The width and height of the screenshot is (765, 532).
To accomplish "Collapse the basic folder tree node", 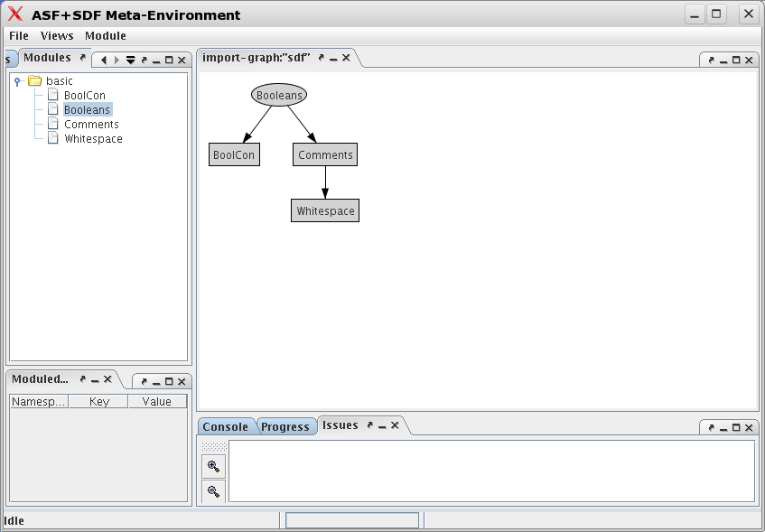I will [18, 81].
